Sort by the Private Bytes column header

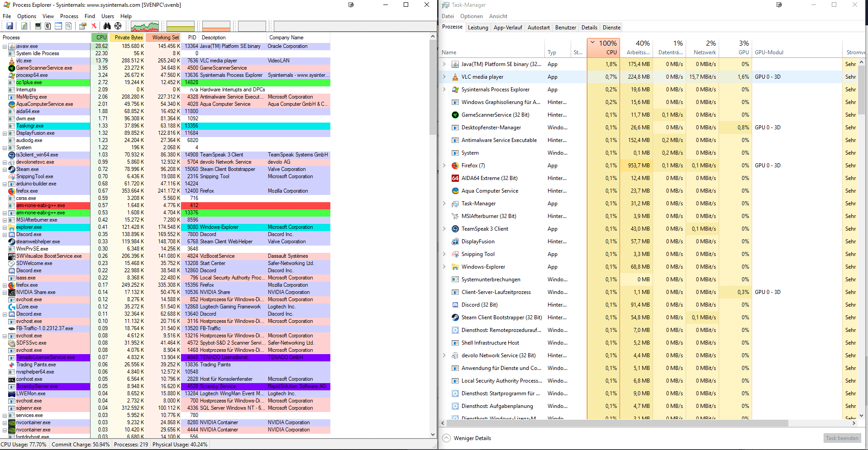click(127, 38)
